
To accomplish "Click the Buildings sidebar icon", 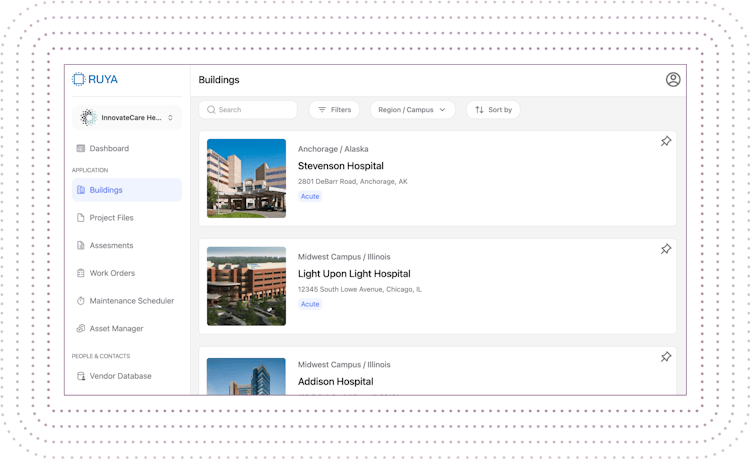I will tap(81, 190).
